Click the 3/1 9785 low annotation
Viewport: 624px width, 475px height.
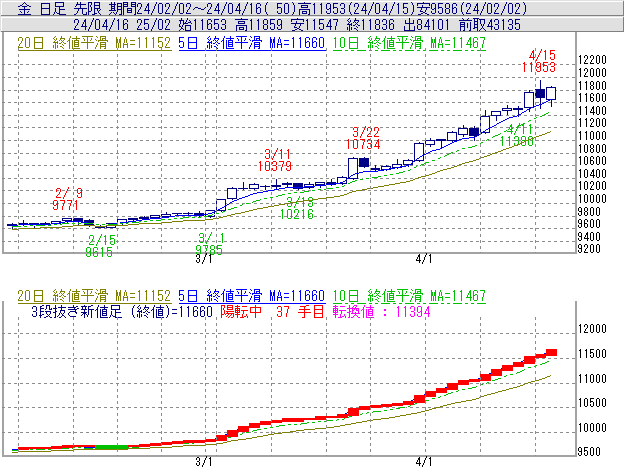(x=210, y=244)
